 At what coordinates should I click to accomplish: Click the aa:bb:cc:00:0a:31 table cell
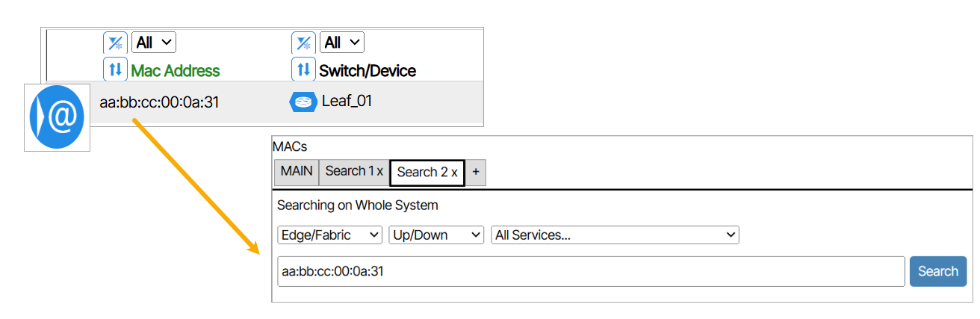tap(159, 102)
